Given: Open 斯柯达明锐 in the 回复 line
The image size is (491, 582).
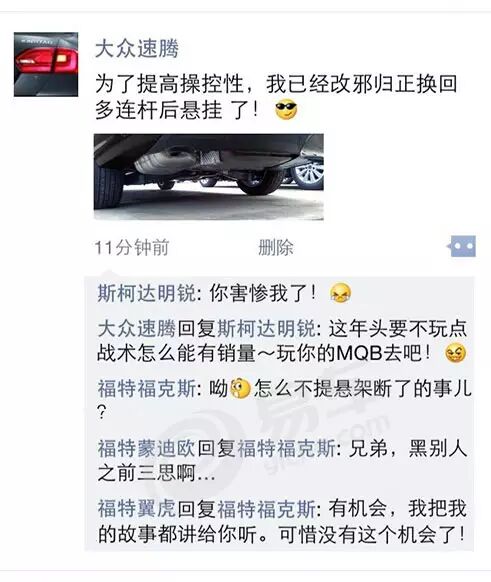Looking at the screenshot, I should pyautogui.click(x=266, y=328).
